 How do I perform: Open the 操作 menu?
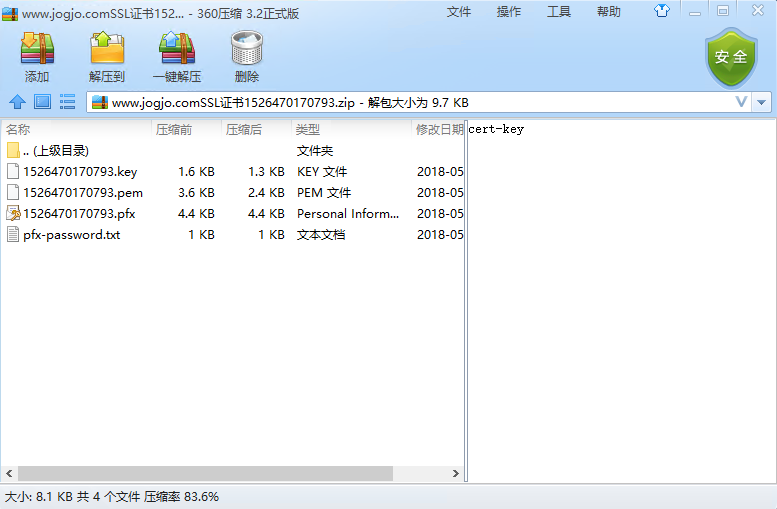(x=509, y=12)
